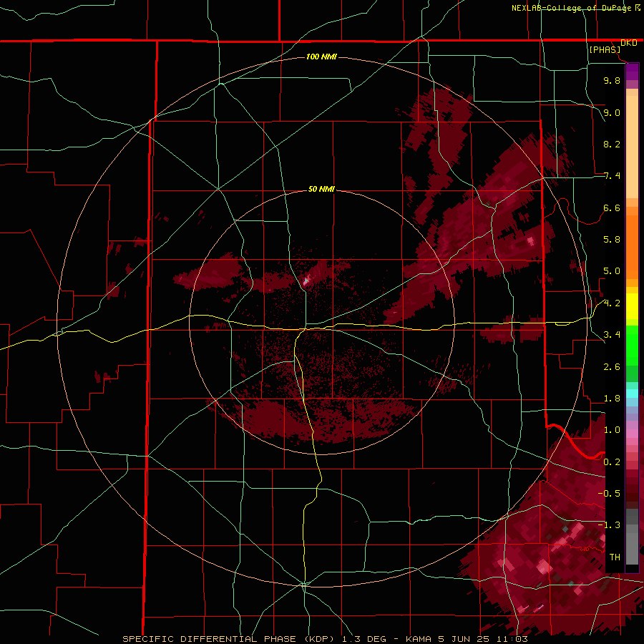Click the 9.0 scale value
The width and height of the screenshot is (644, 644).
pos(612,112)
